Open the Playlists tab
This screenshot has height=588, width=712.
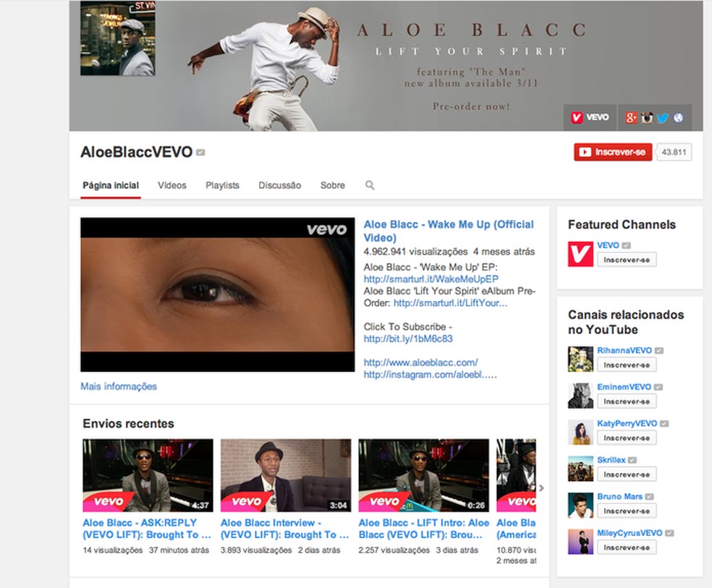coord(222,185)
